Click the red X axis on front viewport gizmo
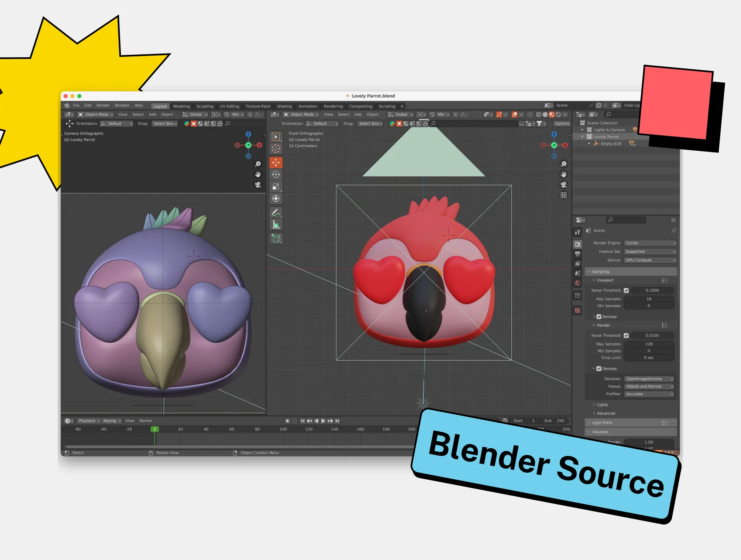This screenshot has width=741, height=560. pos(565,145)
